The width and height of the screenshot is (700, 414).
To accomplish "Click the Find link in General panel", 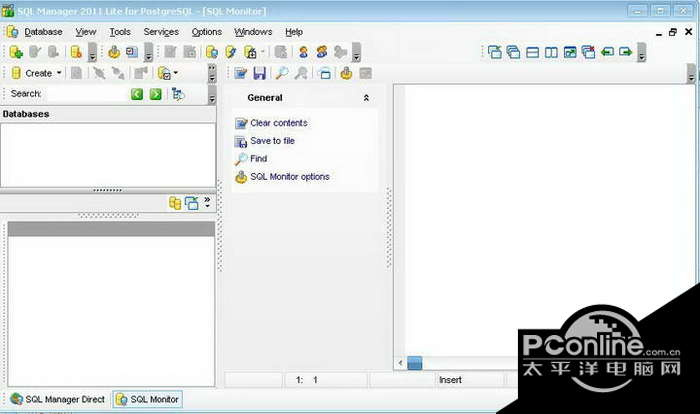I will pos(258,159).
